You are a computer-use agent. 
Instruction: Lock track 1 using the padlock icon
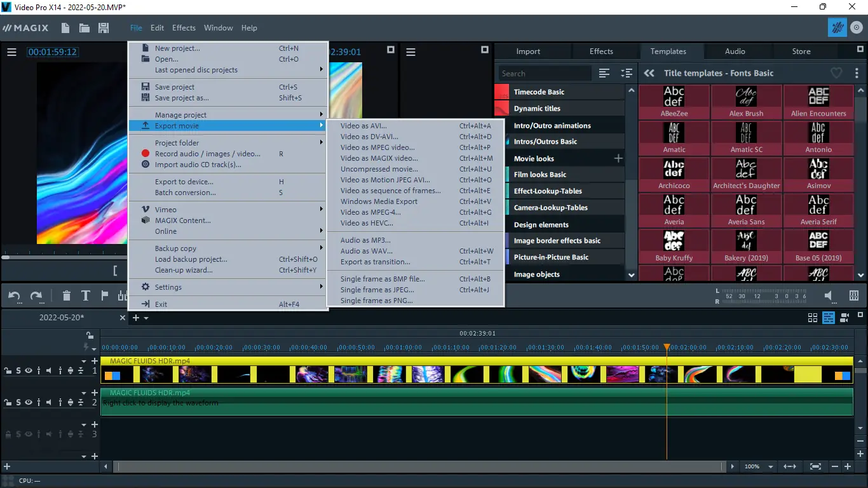7,370
